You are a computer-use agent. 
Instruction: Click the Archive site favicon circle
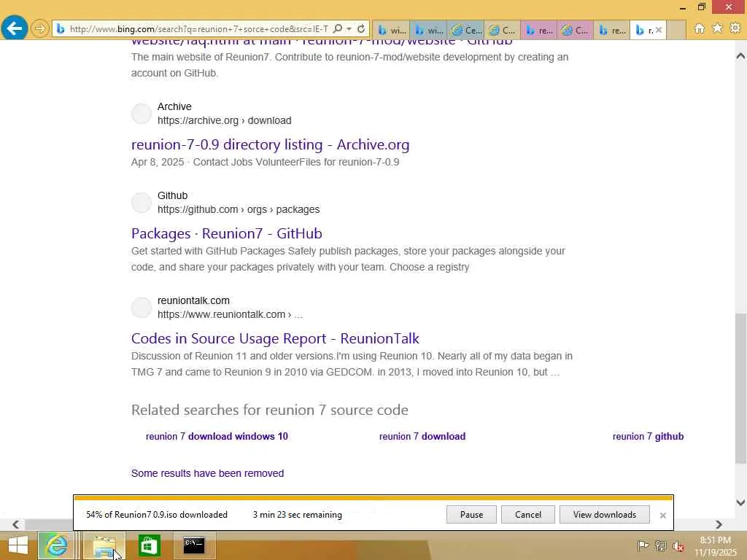(x=141, y=113)
